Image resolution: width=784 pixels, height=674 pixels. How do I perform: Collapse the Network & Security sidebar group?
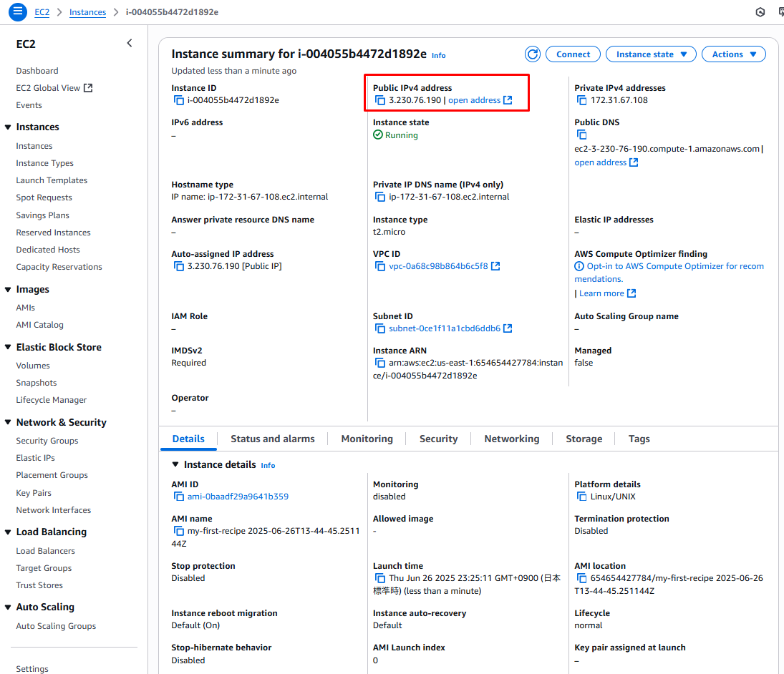click(9, 423)
